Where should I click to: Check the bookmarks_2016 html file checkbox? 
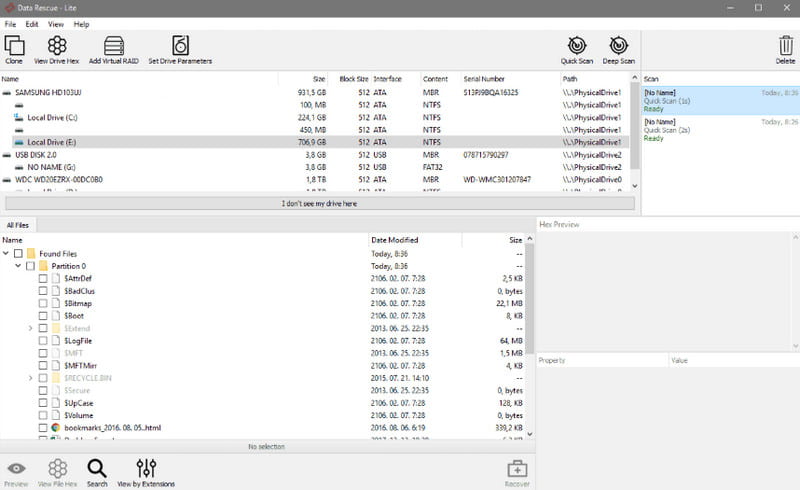tap(43, 428)
